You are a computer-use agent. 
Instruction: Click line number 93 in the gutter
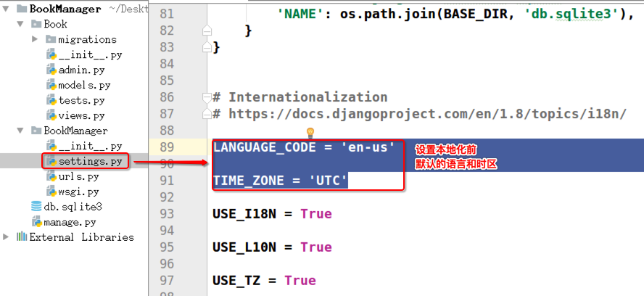pyautogui.click(x=167, y=214)
